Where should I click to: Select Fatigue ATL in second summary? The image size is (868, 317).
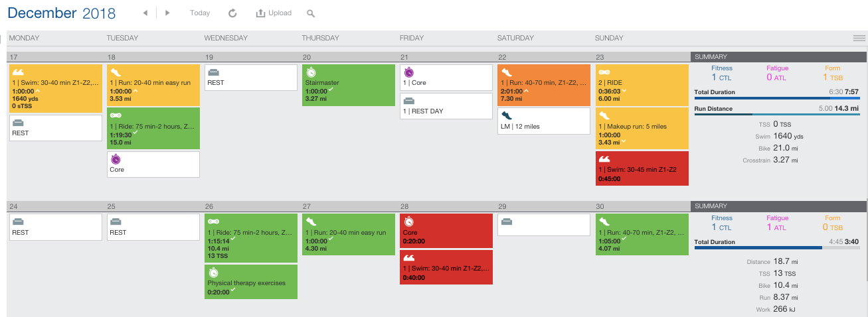click(x=778, y=222)
